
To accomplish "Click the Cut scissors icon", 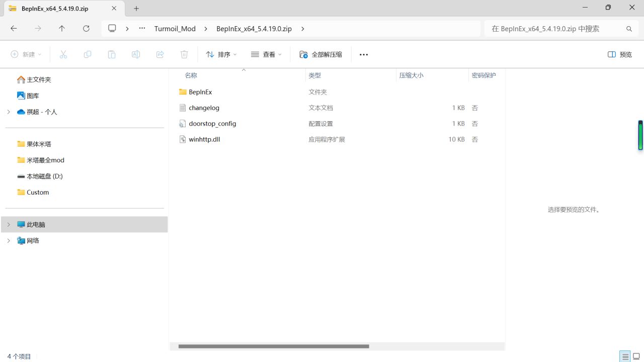I will click(63, 54).
